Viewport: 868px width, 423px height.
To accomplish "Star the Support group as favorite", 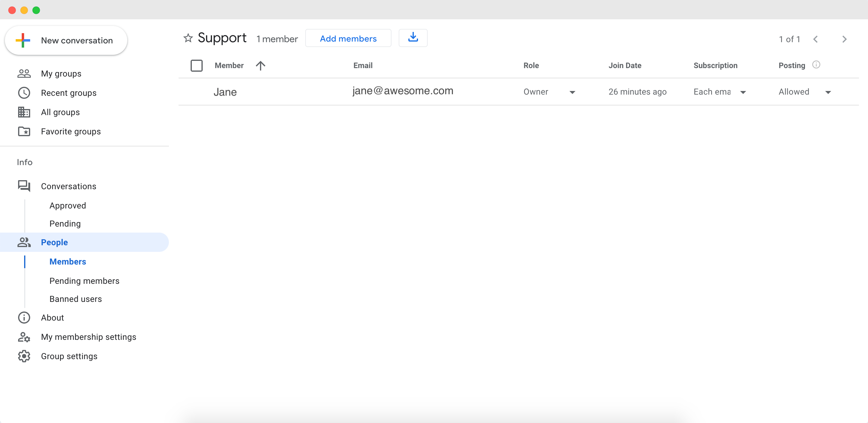I will [188, 38].
